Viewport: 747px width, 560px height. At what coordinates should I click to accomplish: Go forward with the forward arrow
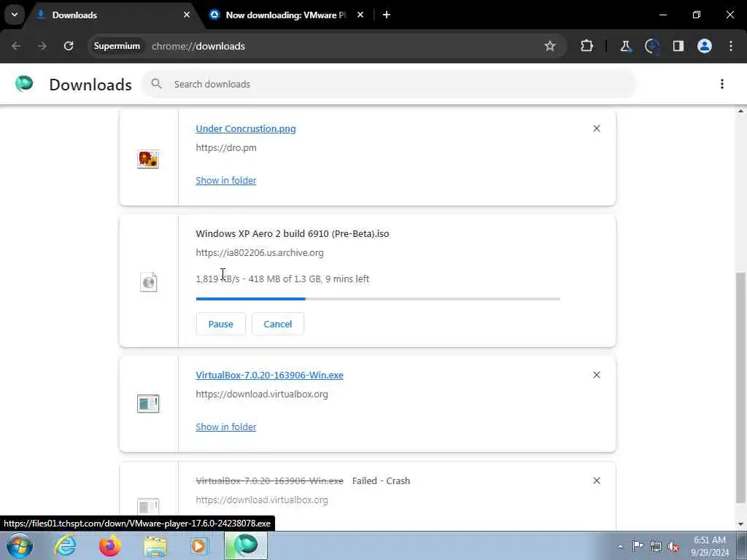(x=42, y=46)
